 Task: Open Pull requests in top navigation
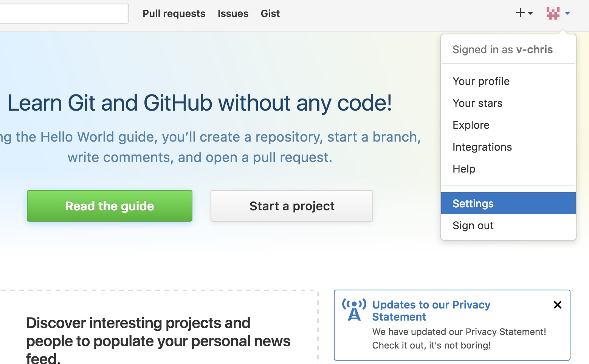[x=174, y=14]
